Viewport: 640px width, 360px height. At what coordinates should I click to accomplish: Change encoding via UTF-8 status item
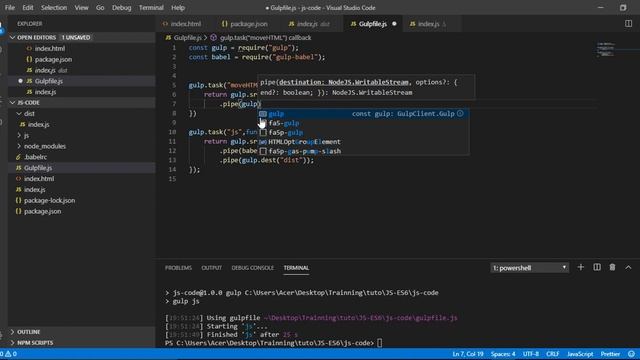pos(531,354)
